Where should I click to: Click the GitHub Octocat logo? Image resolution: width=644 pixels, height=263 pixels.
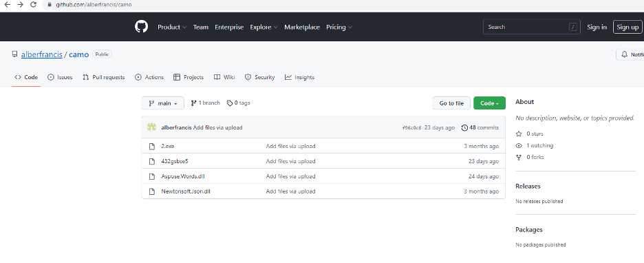point(141,27)
